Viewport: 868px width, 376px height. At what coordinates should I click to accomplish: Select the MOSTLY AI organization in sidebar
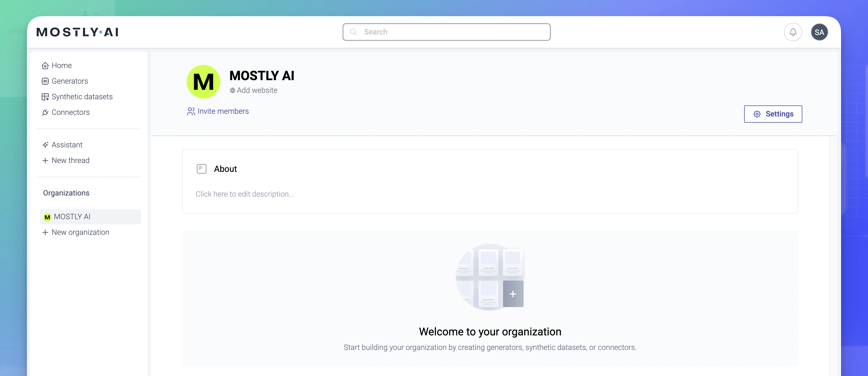click(x=90, y=217)
